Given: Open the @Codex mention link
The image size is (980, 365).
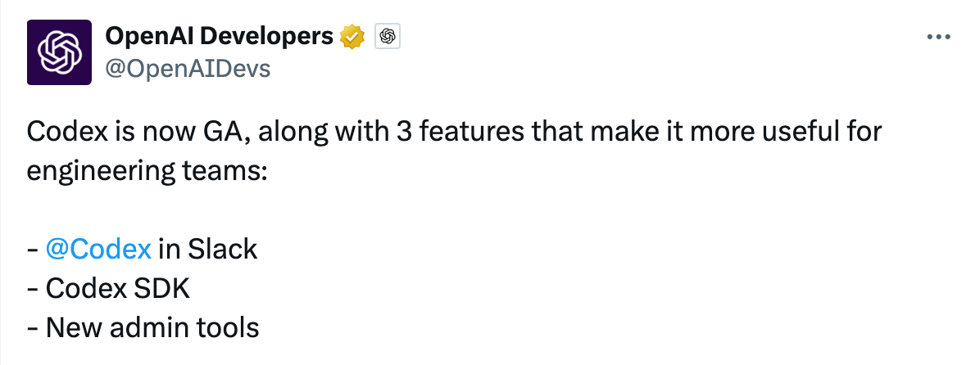Looking at the screenshot, I should 99,249.
